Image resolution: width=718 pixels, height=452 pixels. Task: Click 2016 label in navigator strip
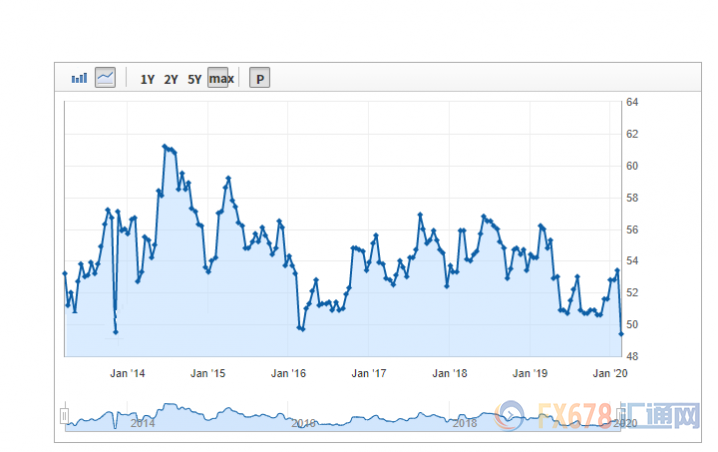[x=304, y=423]
